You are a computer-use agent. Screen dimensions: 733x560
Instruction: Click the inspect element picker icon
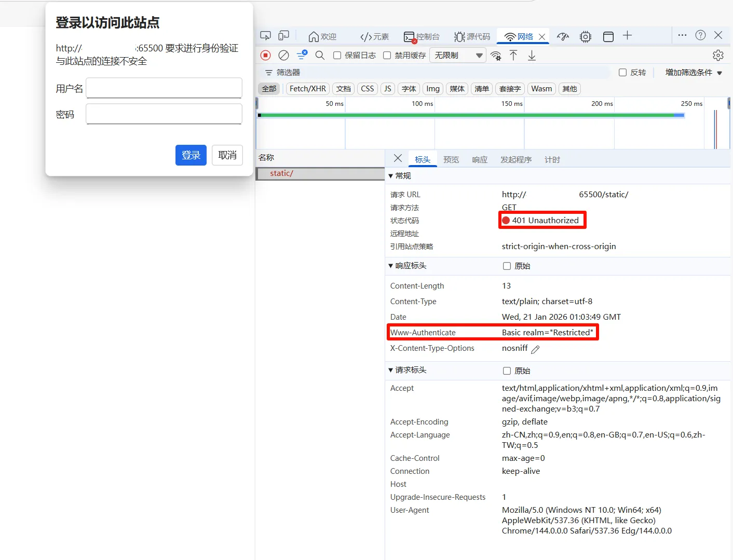pos(265,36)
